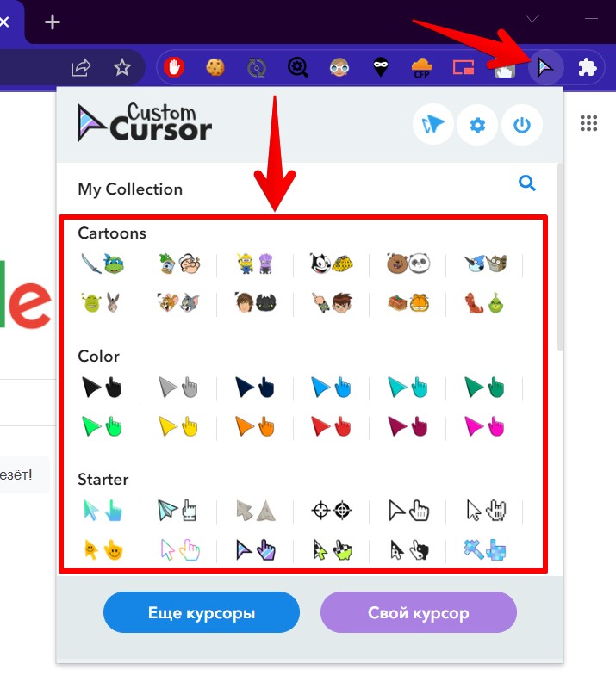Click the default blue cursor button in header
The image size is (616, 676).
point(432,125)
